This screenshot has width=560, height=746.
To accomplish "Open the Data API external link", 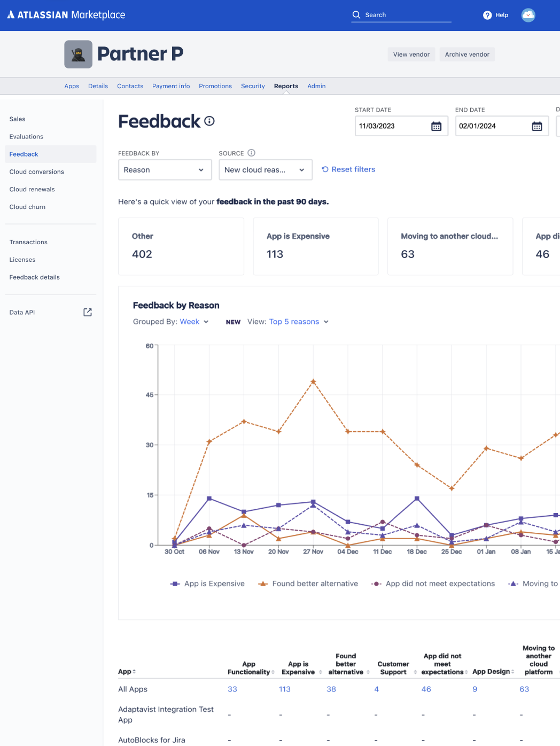I will (x=87, y=312).
